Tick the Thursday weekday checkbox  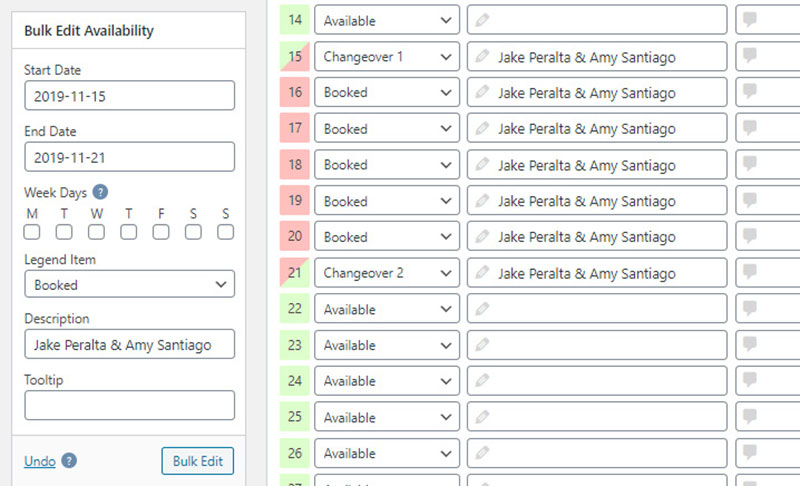pos(129,232)
